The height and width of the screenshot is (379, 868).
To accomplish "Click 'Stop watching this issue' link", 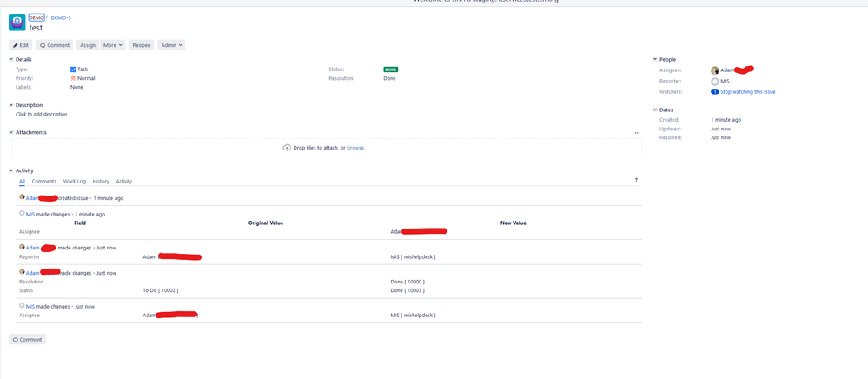I will [748, 92].
